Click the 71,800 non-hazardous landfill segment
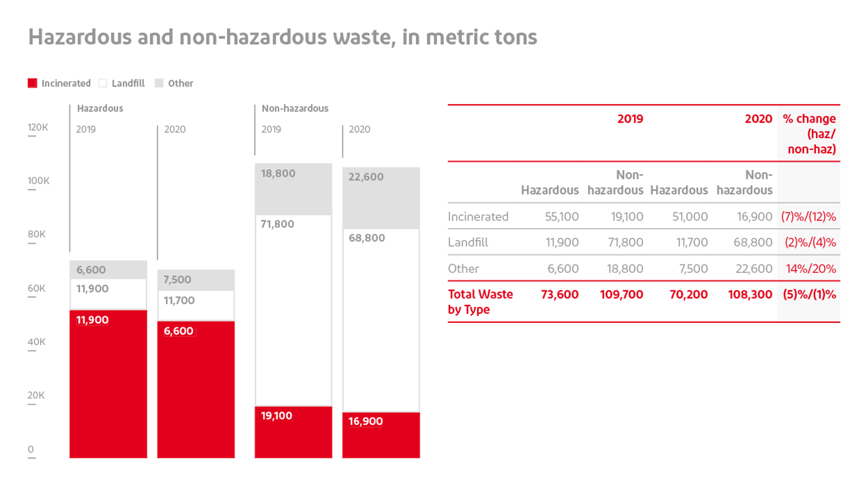This screenshot has height=486, width=868. (x=293, y=310)
